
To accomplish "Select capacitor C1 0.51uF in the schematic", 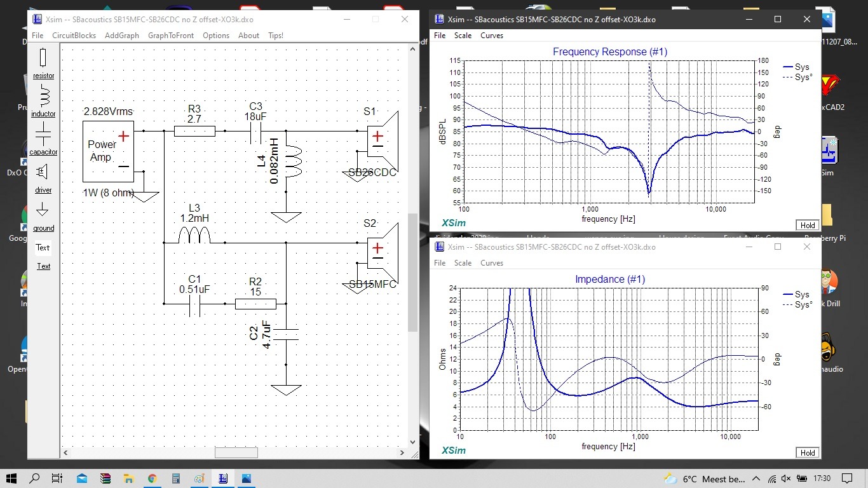I will point(194,304).
